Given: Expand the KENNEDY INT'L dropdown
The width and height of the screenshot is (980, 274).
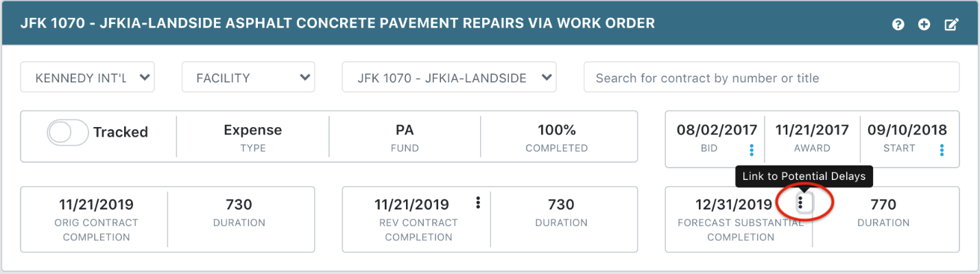Looking at the screenshot, I should pos(88,78).
